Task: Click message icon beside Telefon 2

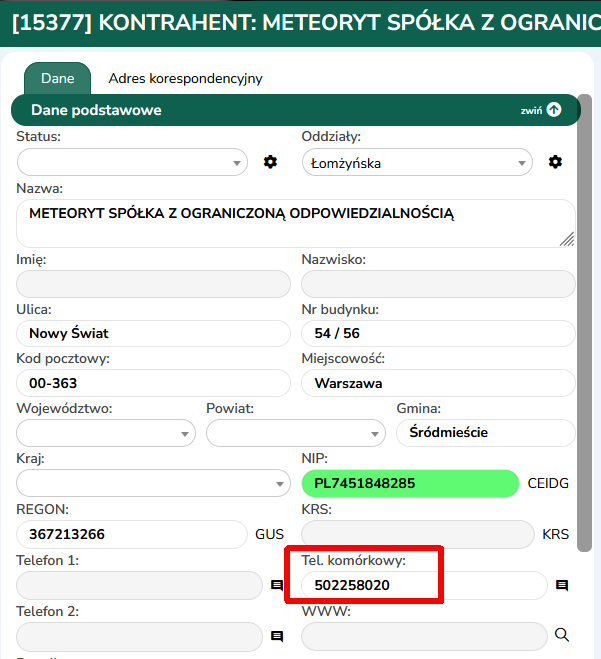Action: coord(277,635)
